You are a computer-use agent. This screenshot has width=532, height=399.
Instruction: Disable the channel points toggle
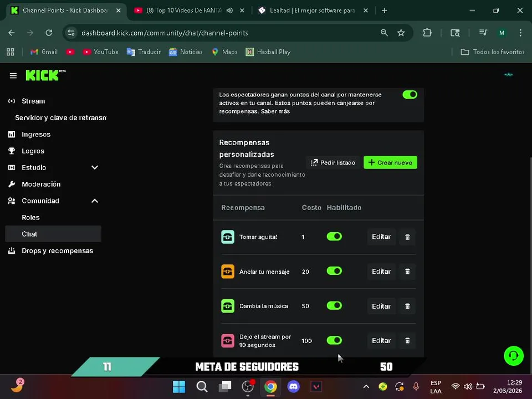tap(410, 95)
